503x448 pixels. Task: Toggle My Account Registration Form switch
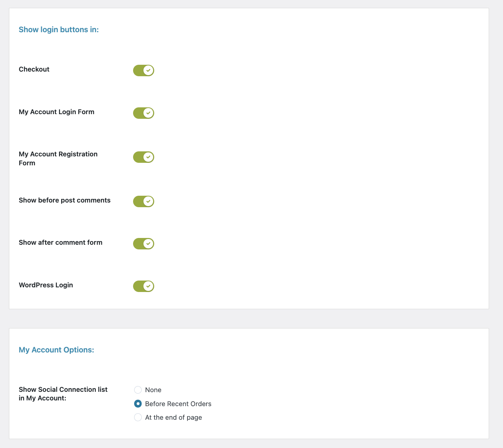pos(143,157)
